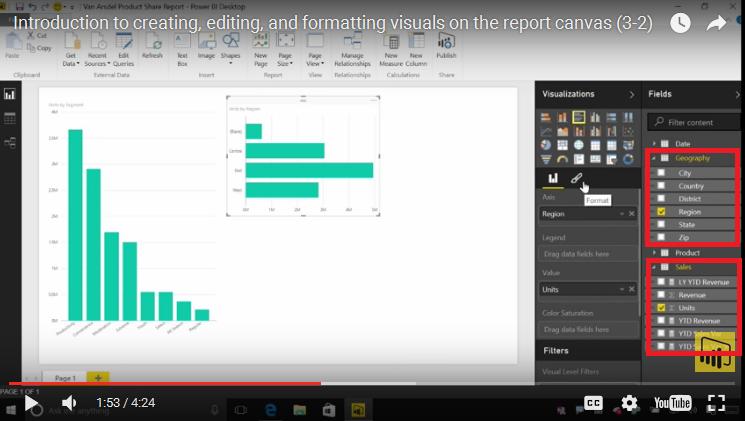This screenshot has width=745, height=421.
Task: Select the Funnel visualization icon
Action: 546,159
